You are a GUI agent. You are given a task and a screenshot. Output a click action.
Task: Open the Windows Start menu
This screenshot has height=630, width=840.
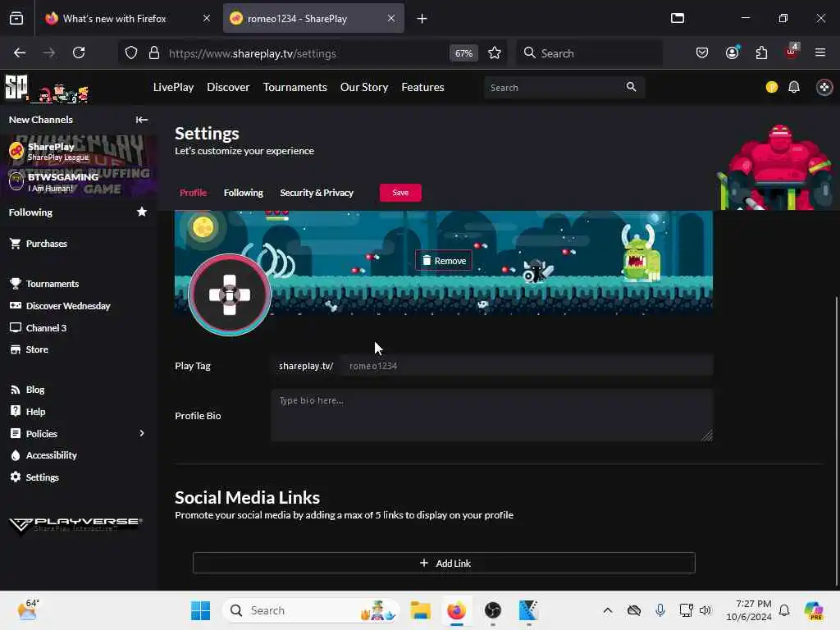coord(201,610)
